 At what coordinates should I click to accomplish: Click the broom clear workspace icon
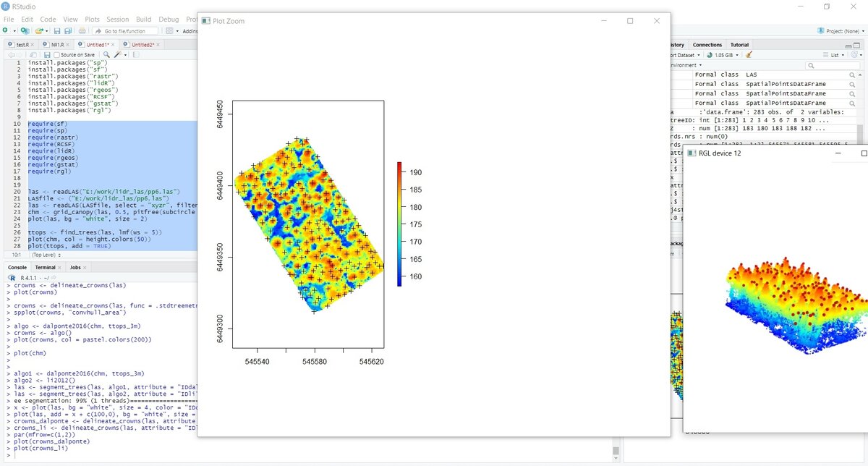pyautogui.click(x=749, y=55)
